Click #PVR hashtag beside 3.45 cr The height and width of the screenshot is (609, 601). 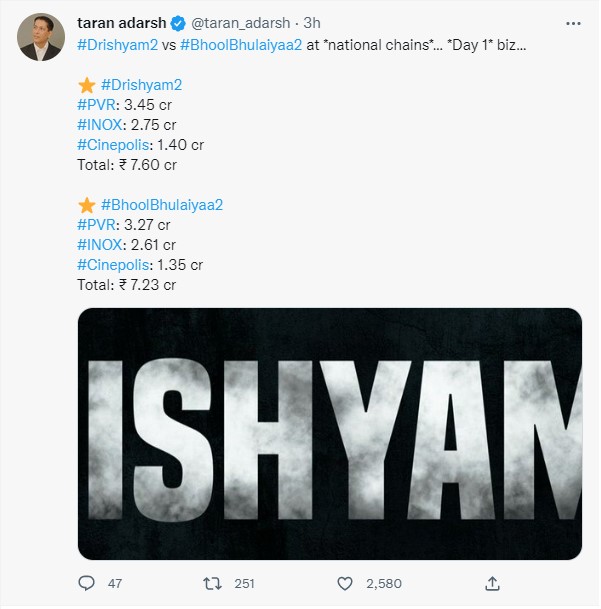tap(96, 105)
